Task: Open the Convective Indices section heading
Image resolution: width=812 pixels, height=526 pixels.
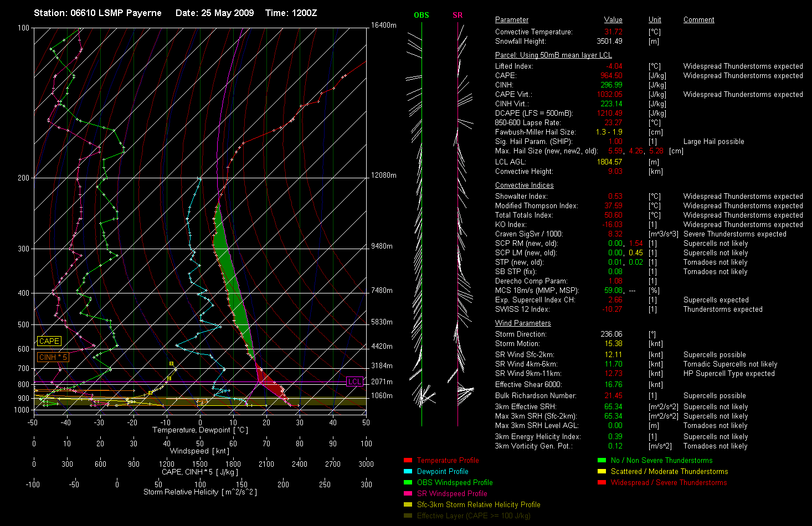Action: point(524,185)
